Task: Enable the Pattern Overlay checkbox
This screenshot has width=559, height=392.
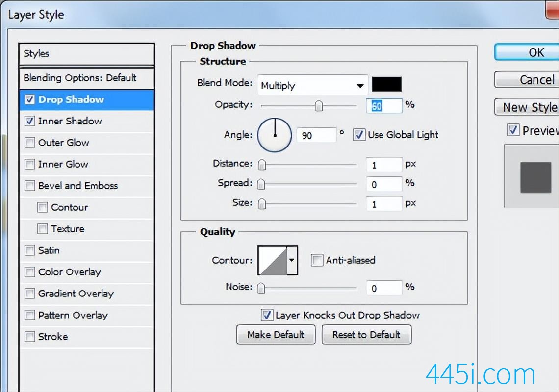Action: (x=30, y=315)
